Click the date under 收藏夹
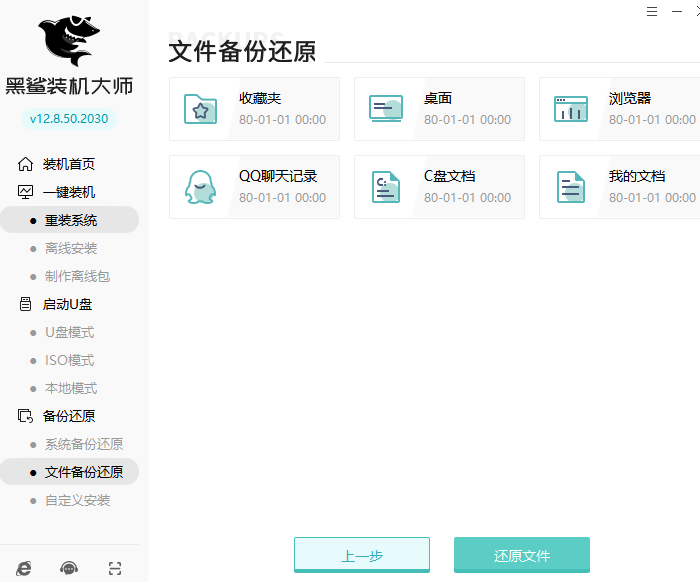The image size is (700, 582). (282, 120)
